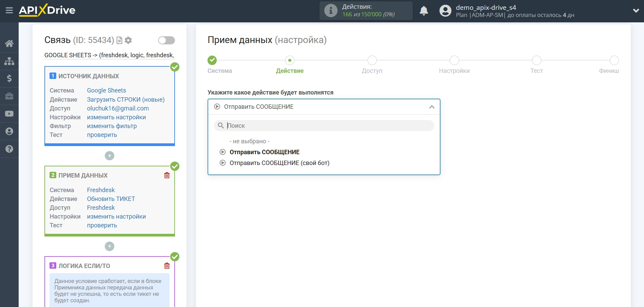Click the Поиск search field
The image size is (644, 307).
[x=324, y=125]
